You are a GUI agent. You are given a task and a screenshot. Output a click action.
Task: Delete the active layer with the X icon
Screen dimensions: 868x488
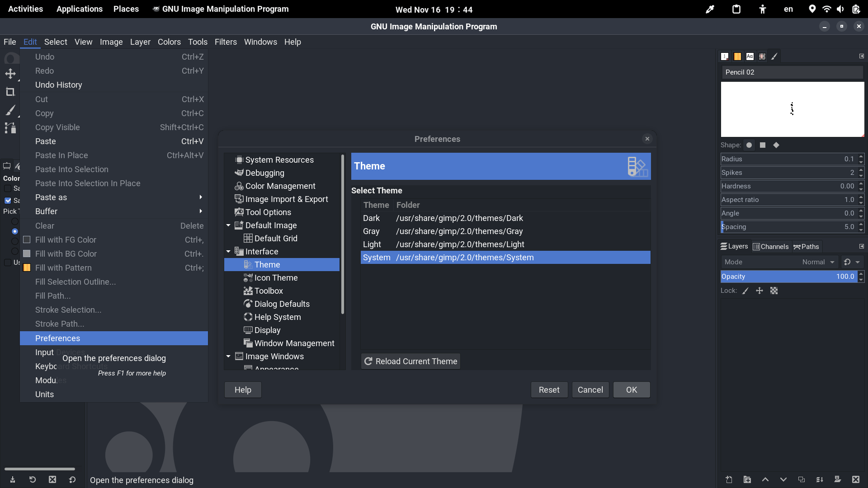tap(855, 479)
